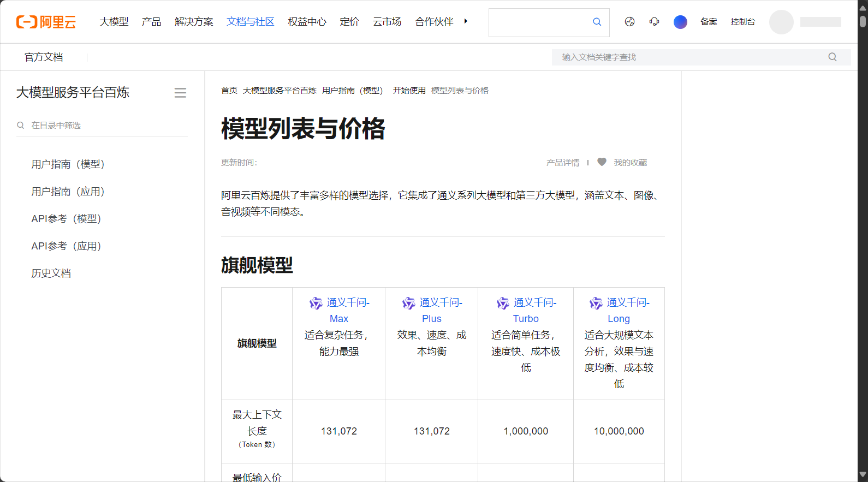This screenshot has height=482, width=868.
Task: Open 历史文档 in the sidebar
Action: coord(51,273)
